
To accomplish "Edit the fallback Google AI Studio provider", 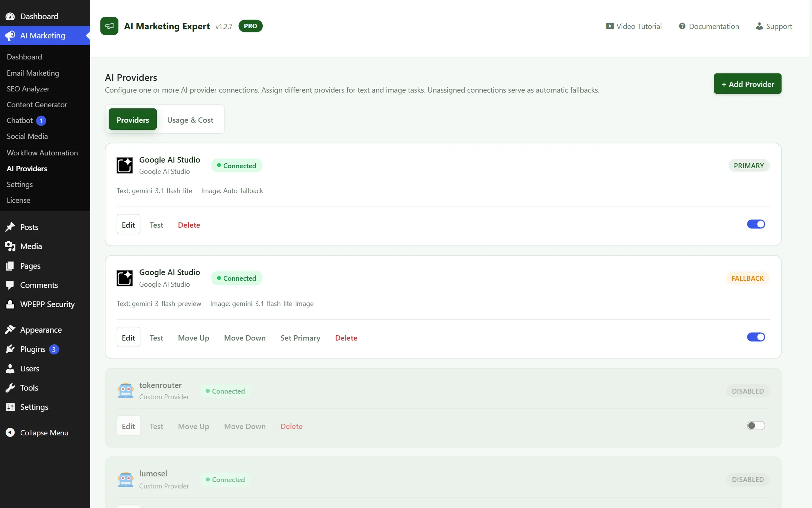I will (x=128, y=337).
